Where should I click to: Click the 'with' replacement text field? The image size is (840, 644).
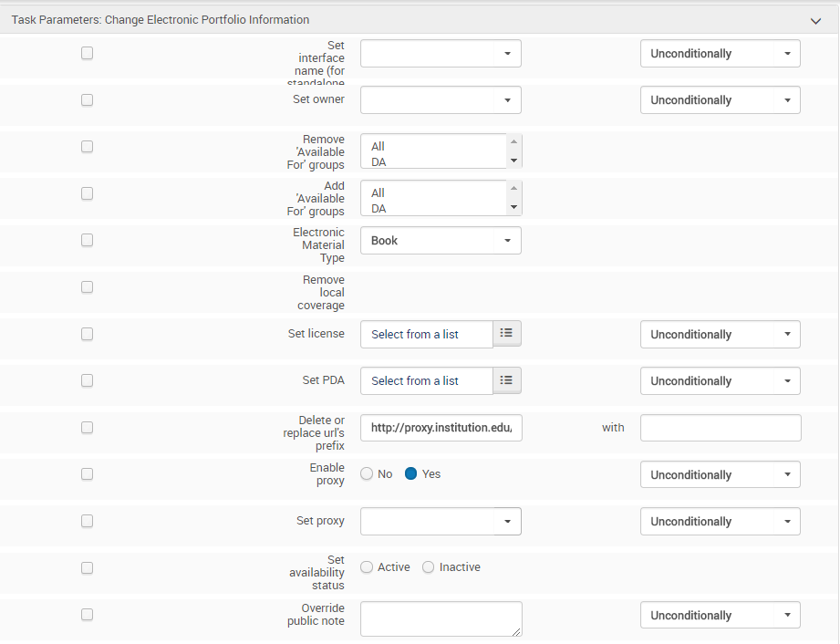(720, 428)
